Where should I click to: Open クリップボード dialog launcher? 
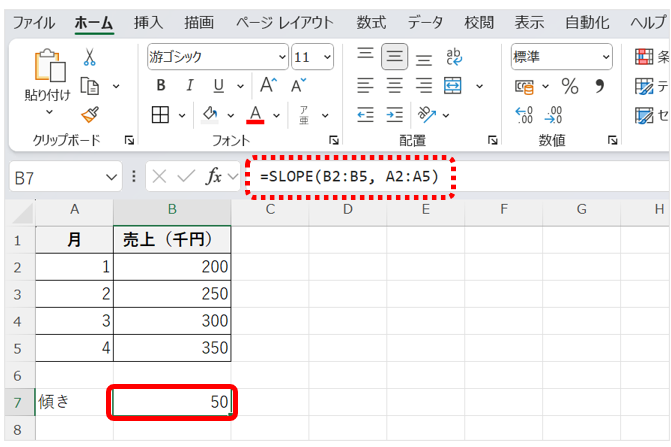[129, 140]
